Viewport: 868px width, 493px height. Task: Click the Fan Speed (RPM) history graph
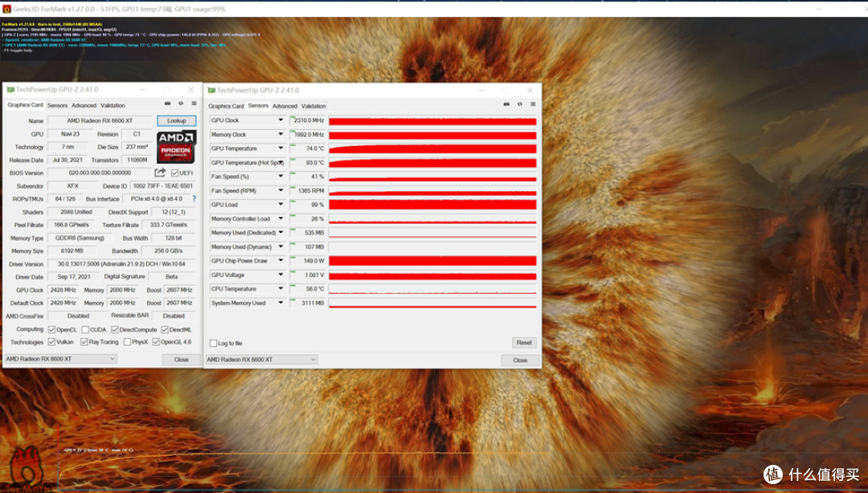pyautogui.click(x=432, y=190)
